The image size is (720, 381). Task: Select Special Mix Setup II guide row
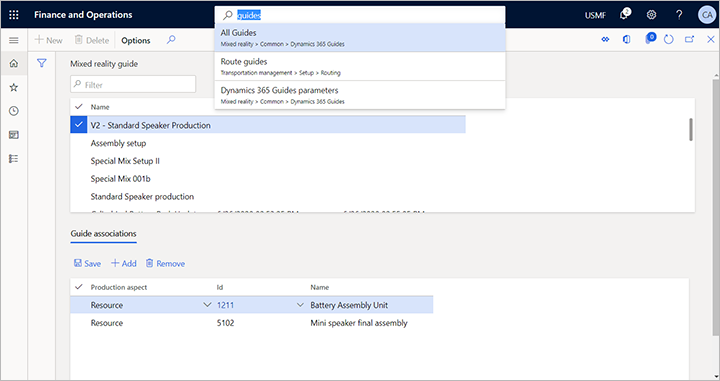pos(268,161)
